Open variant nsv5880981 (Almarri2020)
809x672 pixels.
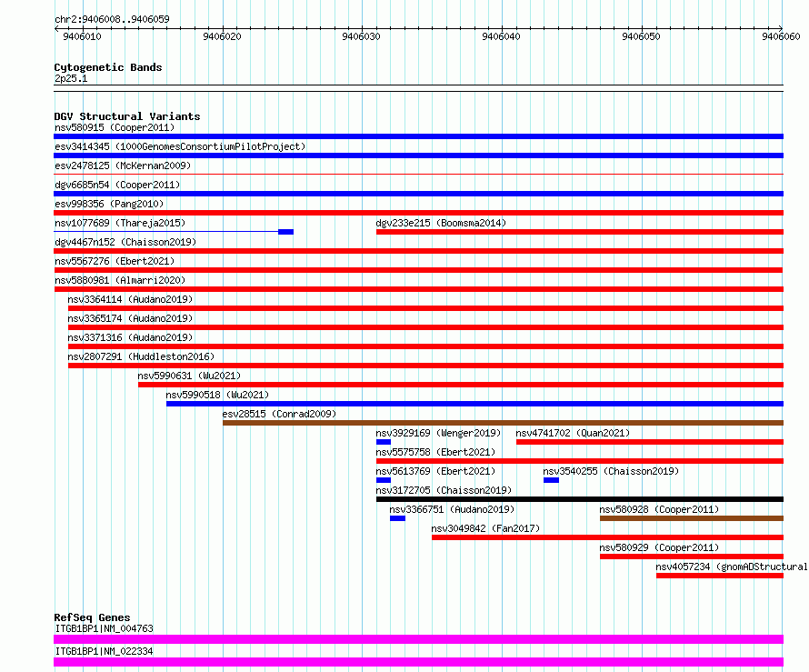(120, 280)
